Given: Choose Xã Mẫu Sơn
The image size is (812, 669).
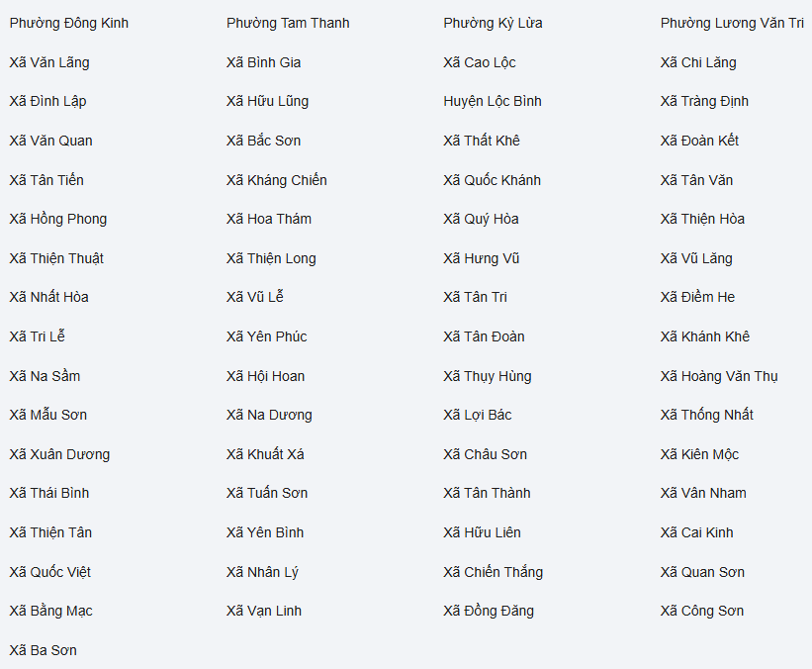Looking at the screenshot, I should pos(48,415).
